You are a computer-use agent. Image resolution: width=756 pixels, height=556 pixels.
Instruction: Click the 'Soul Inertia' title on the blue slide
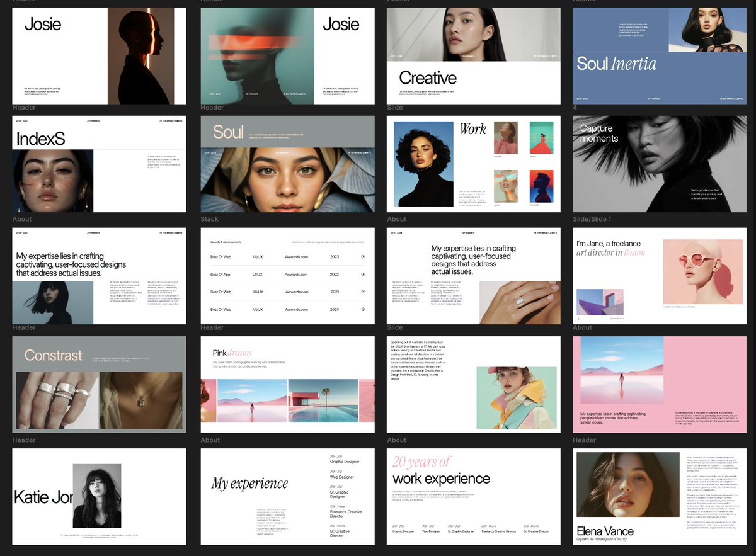[617, 64]
